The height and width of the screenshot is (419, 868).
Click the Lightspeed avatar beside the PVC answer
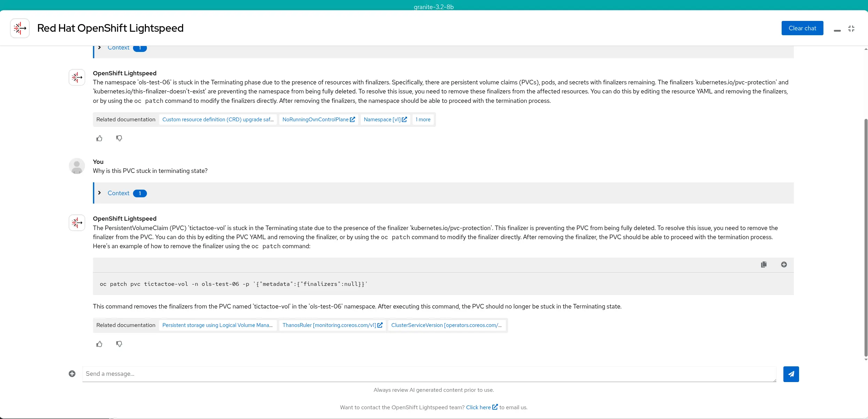77,223
